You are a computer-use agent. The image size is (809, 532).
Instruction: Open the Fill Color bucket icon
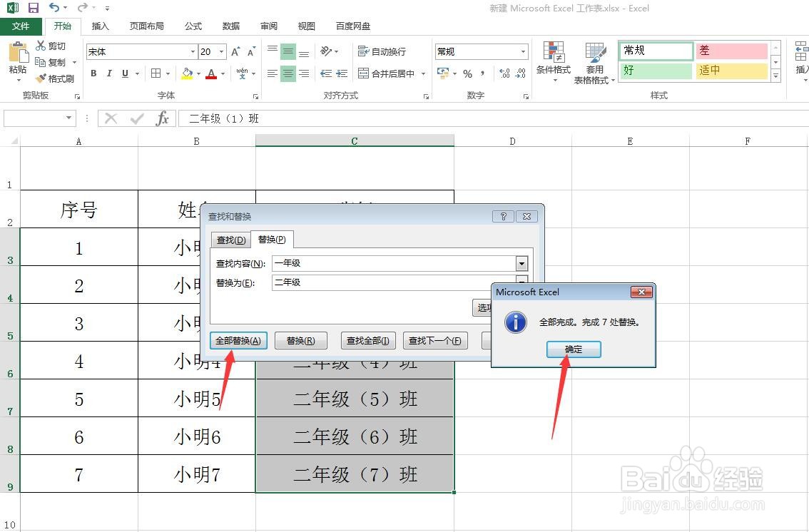point(187,73)
